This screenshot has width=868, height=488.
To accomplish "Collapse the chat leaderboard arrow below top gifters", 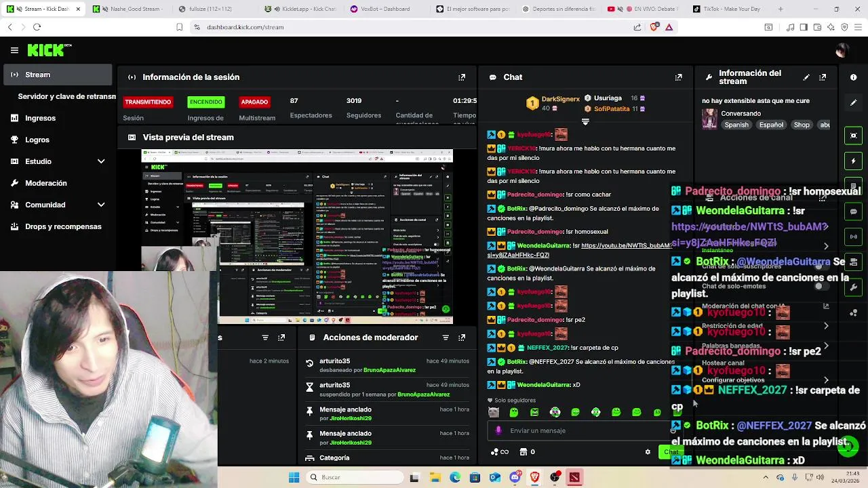I will [585, 122].
